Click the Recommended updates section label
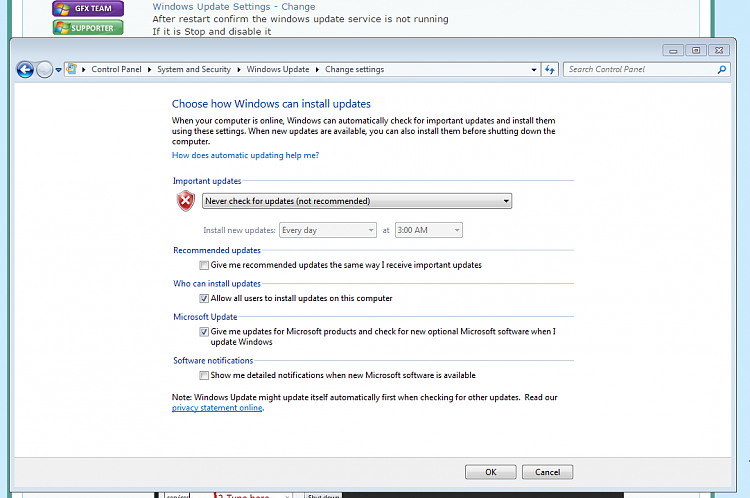The width and height of the screenshot is (750, 498). tap(217, 250)
